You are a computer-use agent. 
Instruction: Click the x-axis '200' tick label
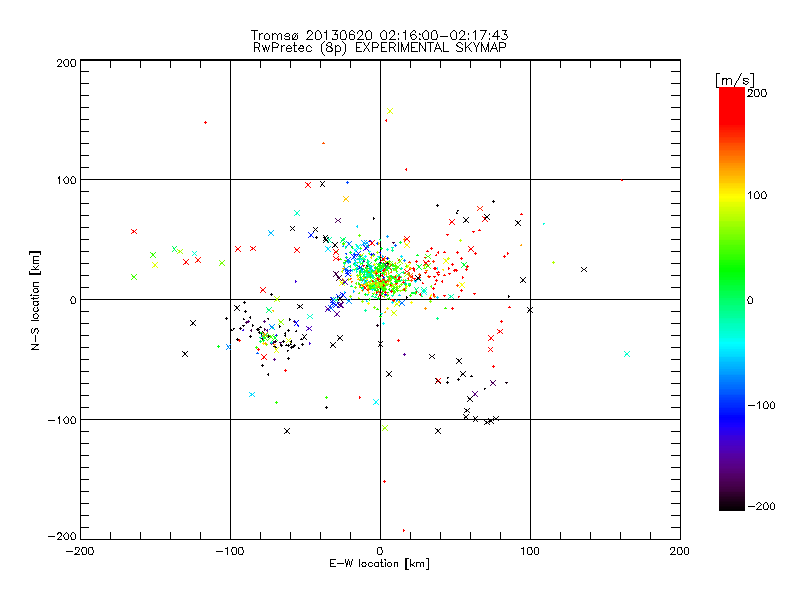pos(680,551)
